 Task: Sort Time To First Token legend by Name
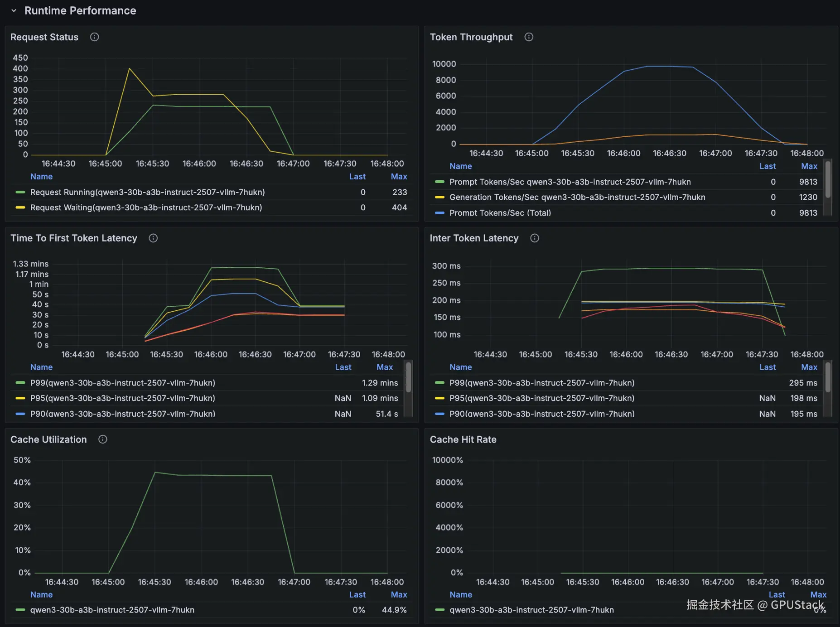(x=41, y=367)
